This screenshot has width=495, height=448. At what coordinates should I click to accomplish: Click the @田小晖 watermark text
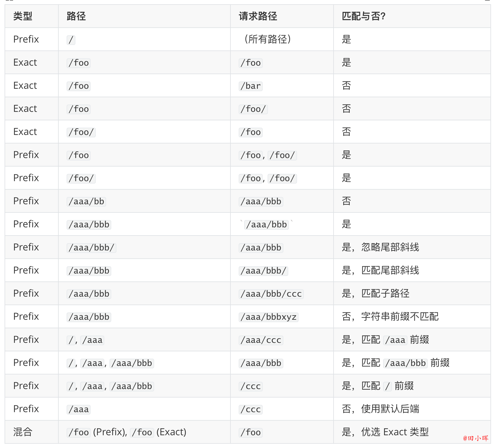click(476, 438)
